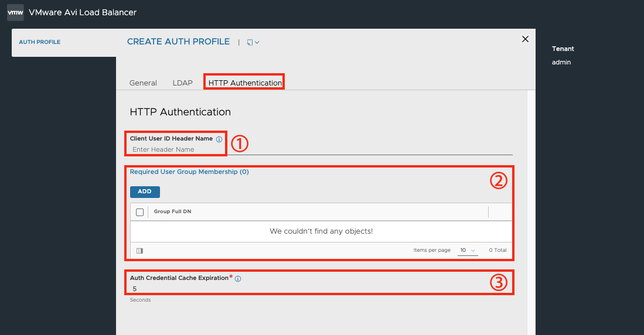Image resolution: width=644 pixels, height=335 pixels.
Task: Click the Tenant label
Action: tap(563, 49)
